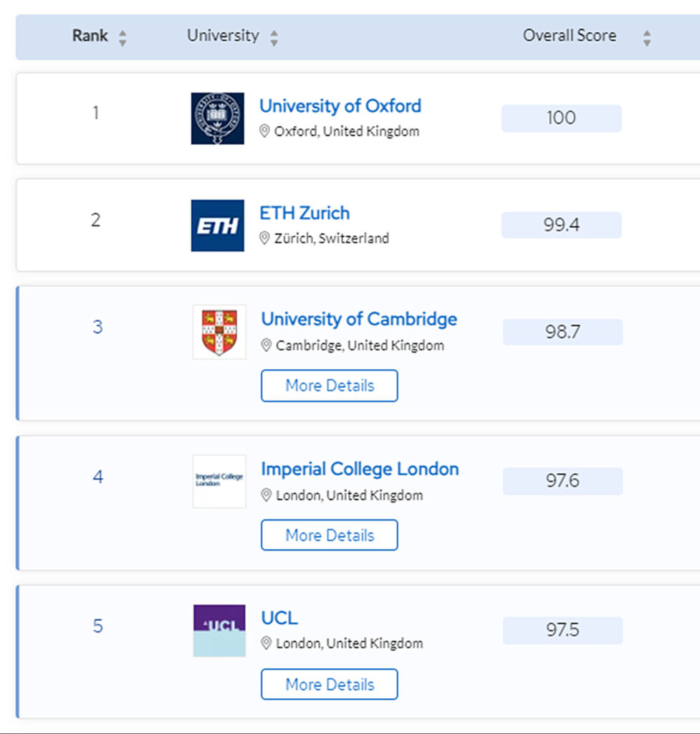The width and height of the screenshot is (700, 734).
Task: Open the ETH Zurich link
Action: tap(305, 213)
